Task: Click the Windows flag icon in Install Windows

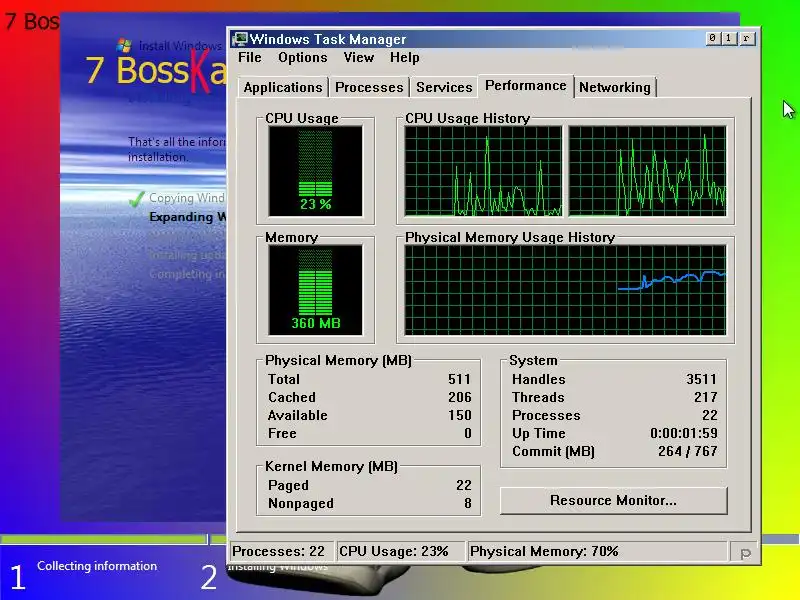Action: (x=124, y=45)
